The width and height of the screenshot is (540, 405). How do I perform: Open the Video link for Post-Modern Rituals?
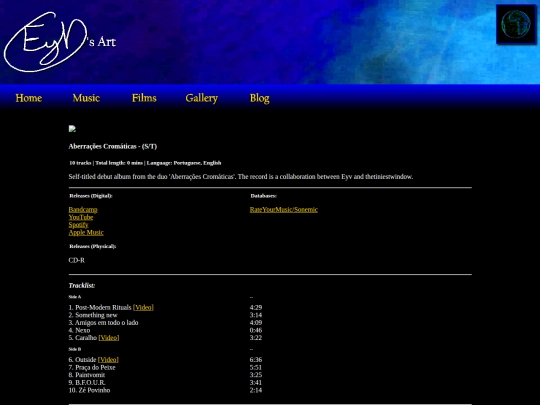click(143, 307)
